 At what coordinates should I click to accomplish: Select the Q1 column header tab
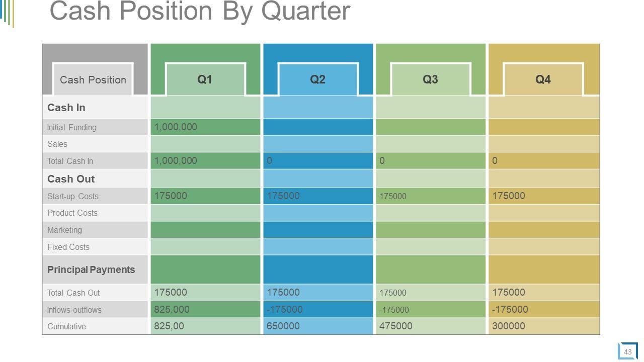[x=205, y=79]
